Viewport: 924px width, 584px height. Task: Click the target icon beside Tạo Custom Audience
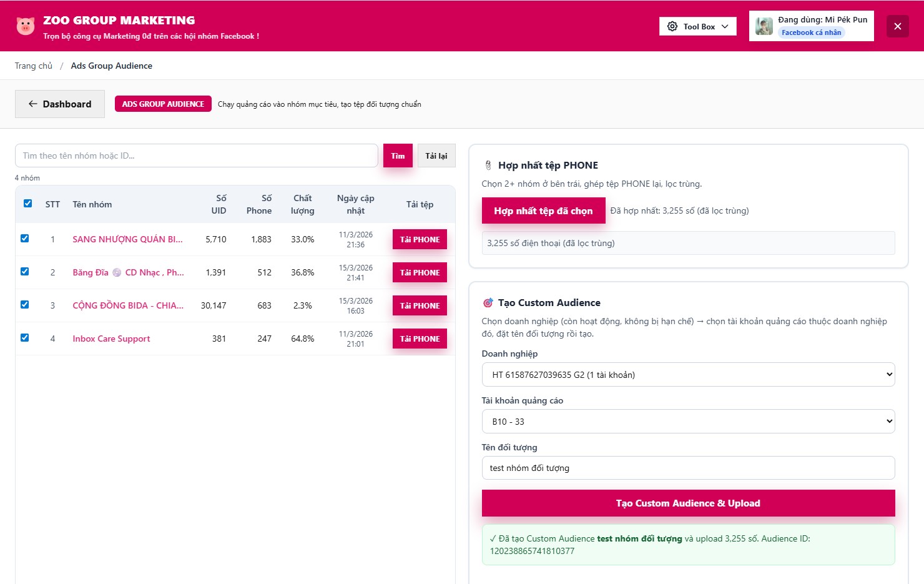tap(488, 303)
